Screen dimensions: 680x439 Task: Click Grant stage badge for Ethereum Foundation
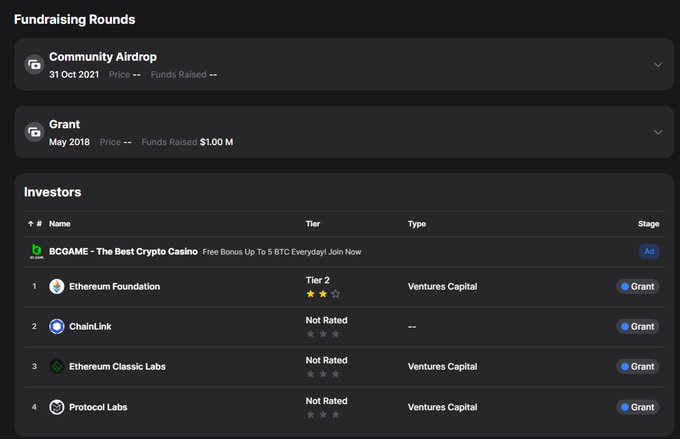(638, 286)
